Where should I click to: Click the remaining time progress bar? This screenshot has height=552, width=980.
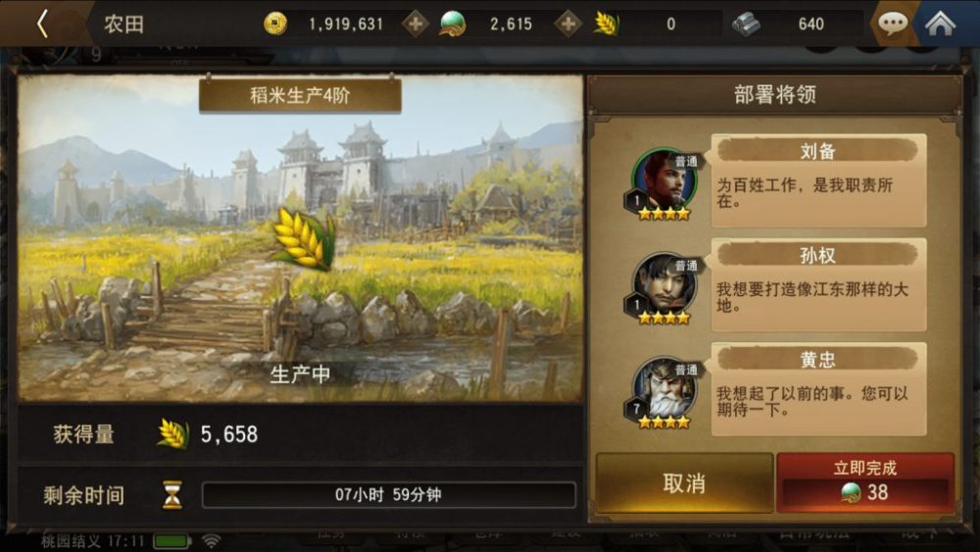coord(388,494)
